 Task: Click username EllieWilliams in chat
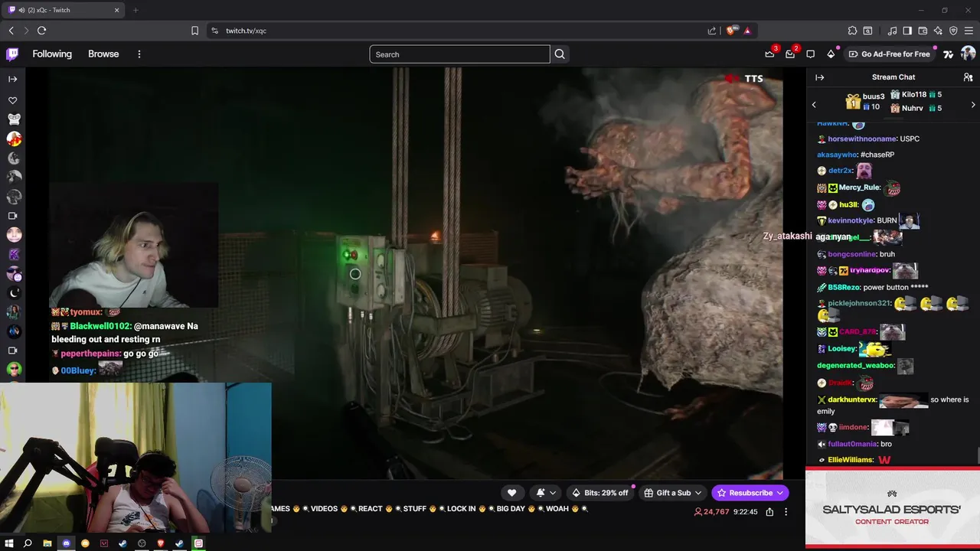[851, 460]
